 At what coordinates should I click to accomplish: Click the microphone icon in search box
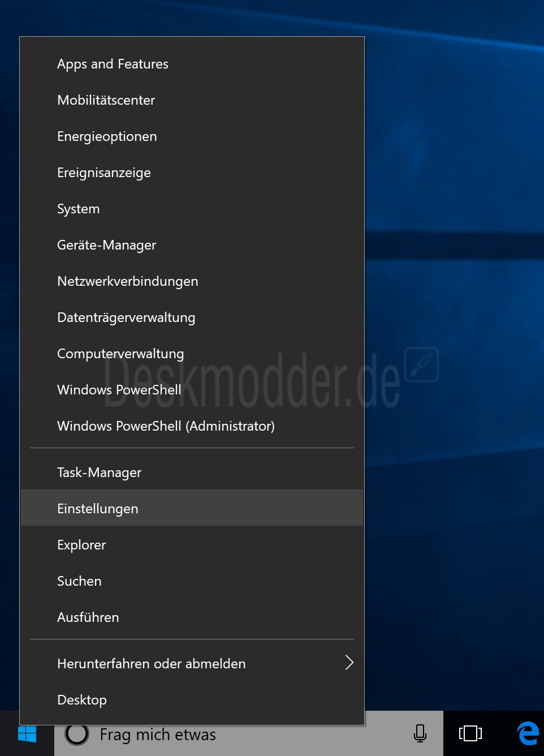[x=420, y=733]
